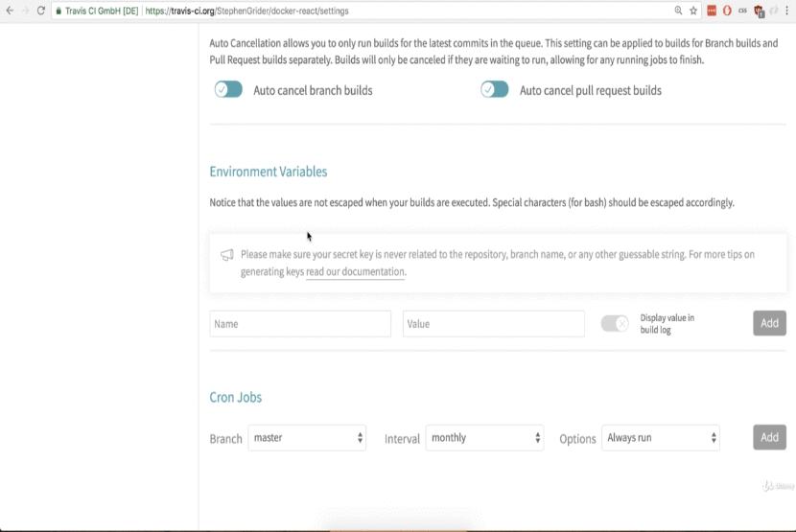Select the 'Interval' label in Cron Jobs
The width and height of the screenshot is (796, 532).
point(402,439)
